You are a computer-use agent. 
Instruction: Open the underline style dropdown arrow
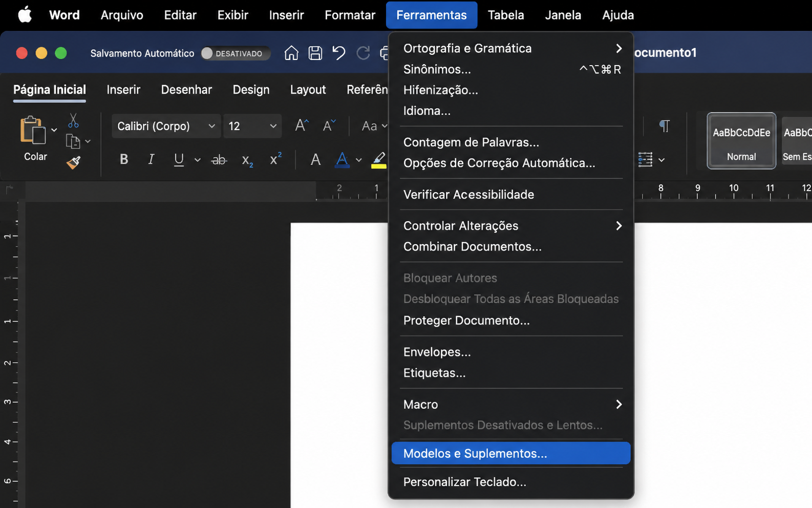197,160
